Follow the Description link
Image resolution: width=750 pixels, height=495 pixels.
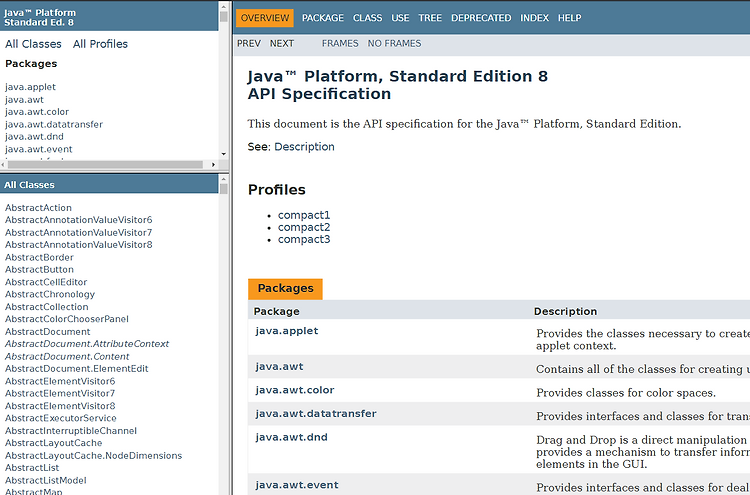pyautogui.click(x=304, y=147)
